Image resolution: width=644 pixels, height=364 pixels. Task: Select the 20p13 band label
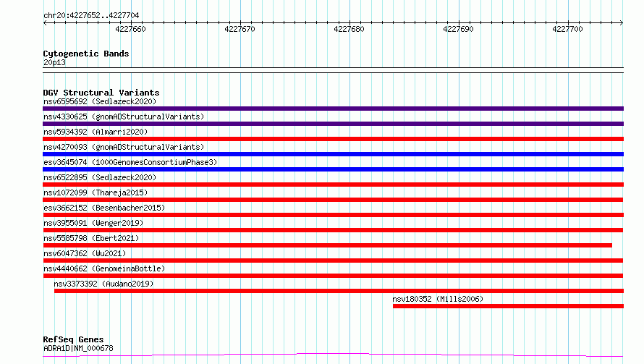[x=54, y=62]
